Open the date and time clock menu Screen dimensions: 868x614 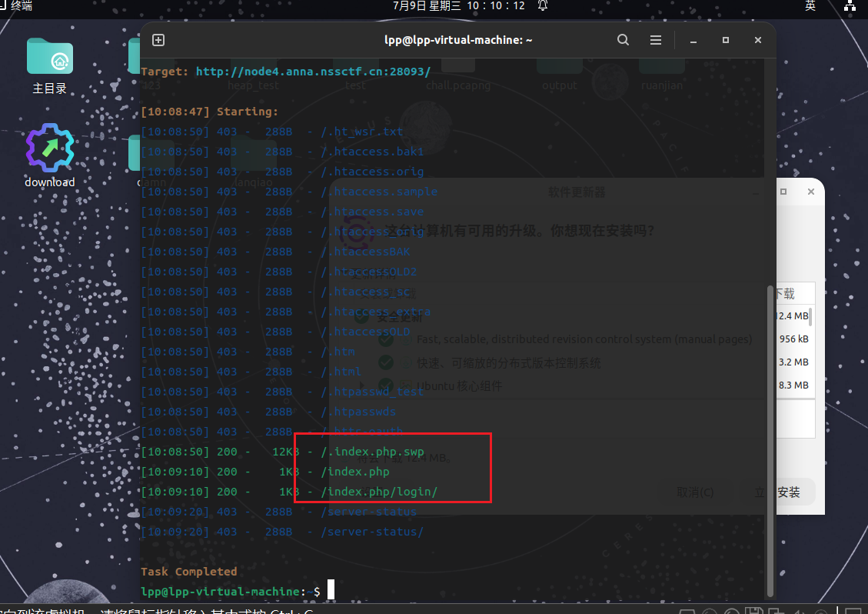coord(458,6)
